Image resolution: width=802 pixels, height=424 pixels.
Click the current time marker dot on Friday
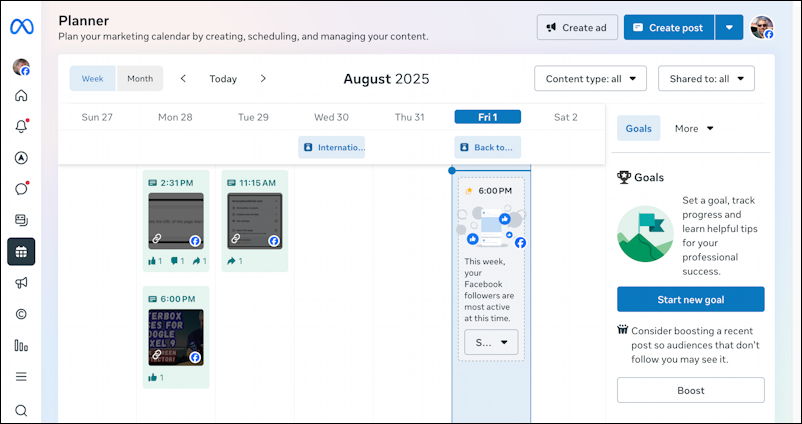(x=452, y=170)
